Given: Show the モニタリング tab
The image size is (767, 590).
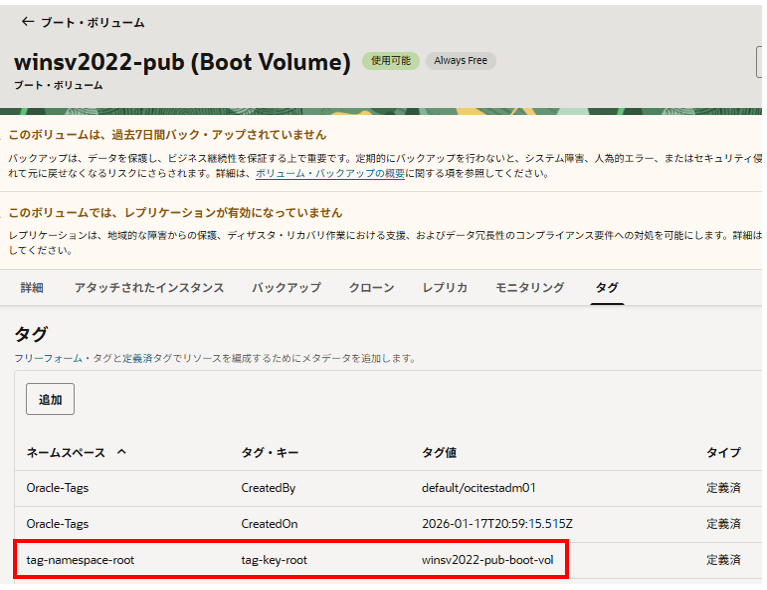Looking at the screenshot, I should coord(530,287).
